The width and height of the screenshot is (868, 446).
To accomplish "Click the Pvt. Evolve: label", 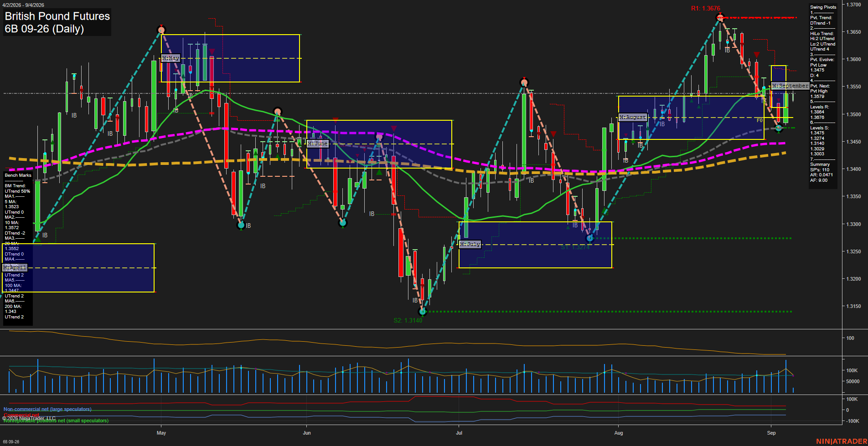I will coord(822,60).
